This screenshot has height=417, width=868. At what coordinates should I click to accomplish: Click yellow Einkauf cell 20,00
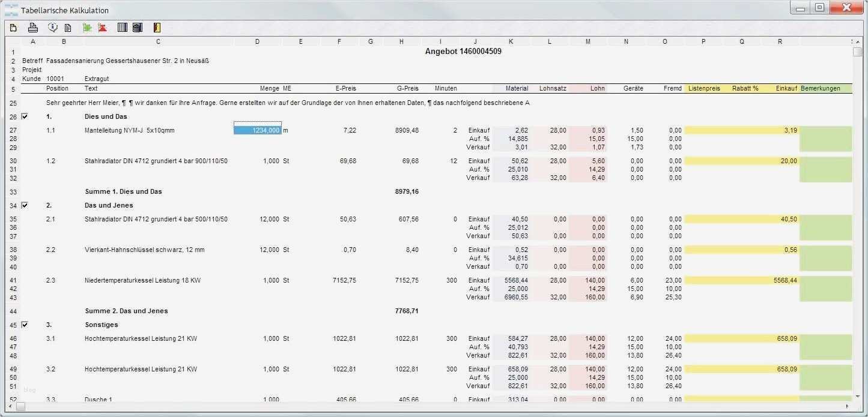coord(789,161)
